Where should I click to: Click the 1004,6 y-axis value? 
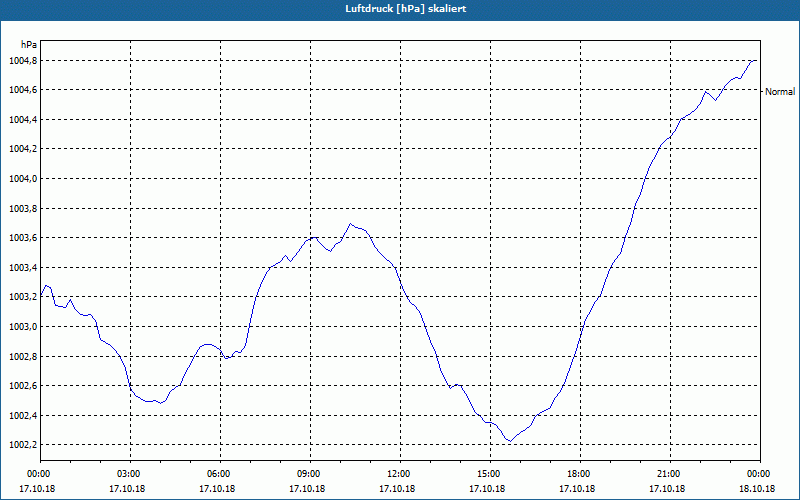click(23, 90)
